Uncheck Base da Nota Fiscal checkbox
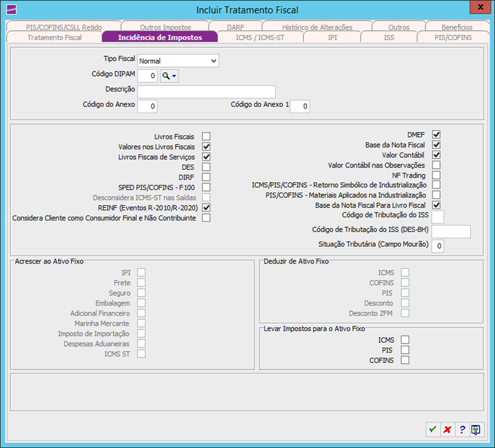 (436, 145)
